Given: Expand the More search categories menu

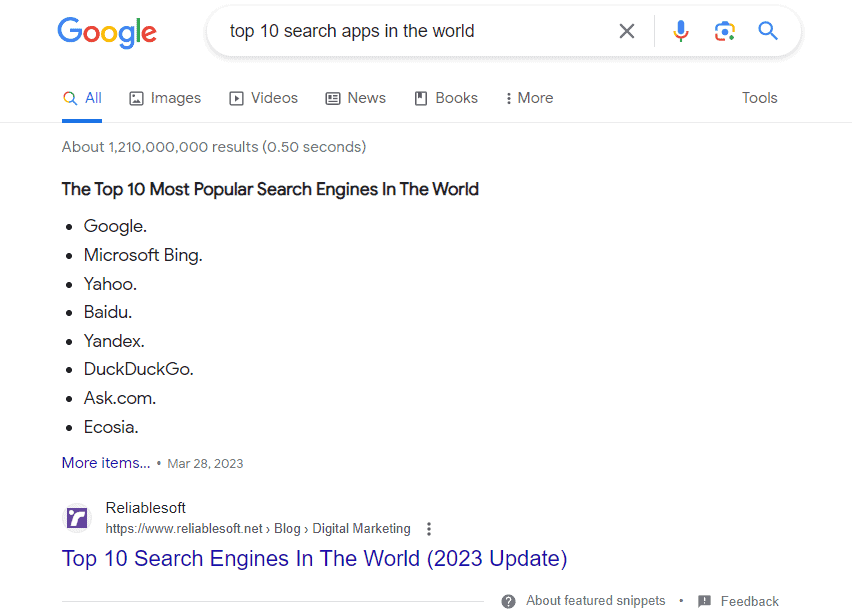Looking at the screenshot, I should click(528, 98).
